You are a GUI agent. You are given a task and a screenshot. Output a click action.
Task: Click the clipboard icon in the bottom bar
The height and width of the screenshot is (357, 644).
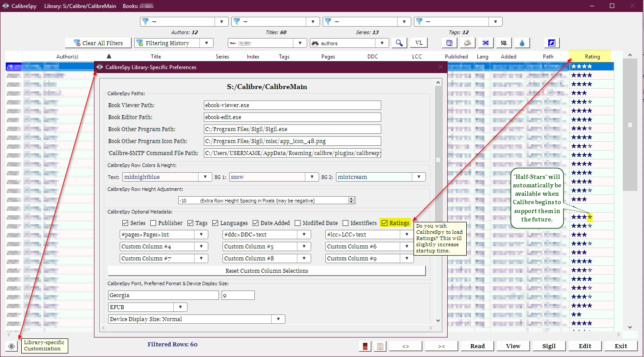pos(379,346)
